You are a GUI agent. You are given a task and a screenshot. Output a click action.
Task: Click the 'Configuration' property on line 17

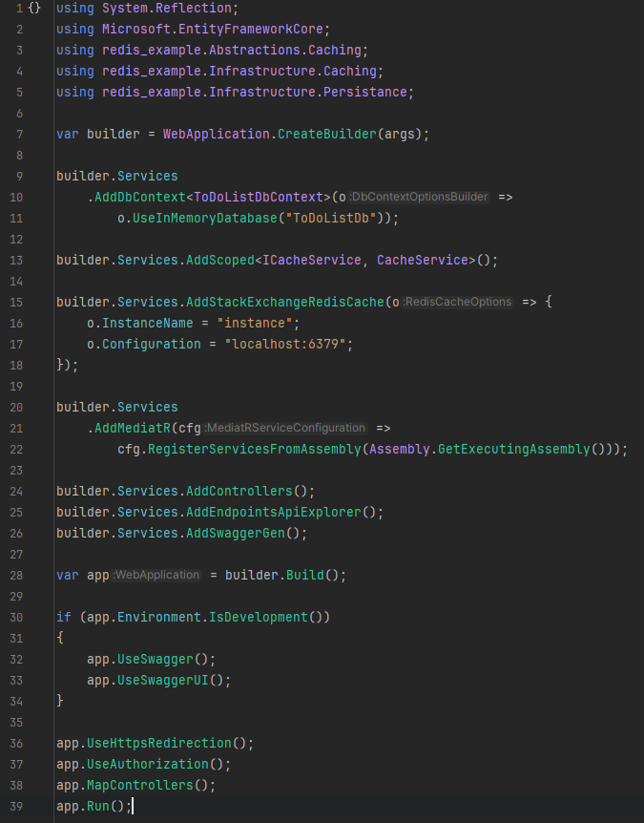click(x=152, y=344)
